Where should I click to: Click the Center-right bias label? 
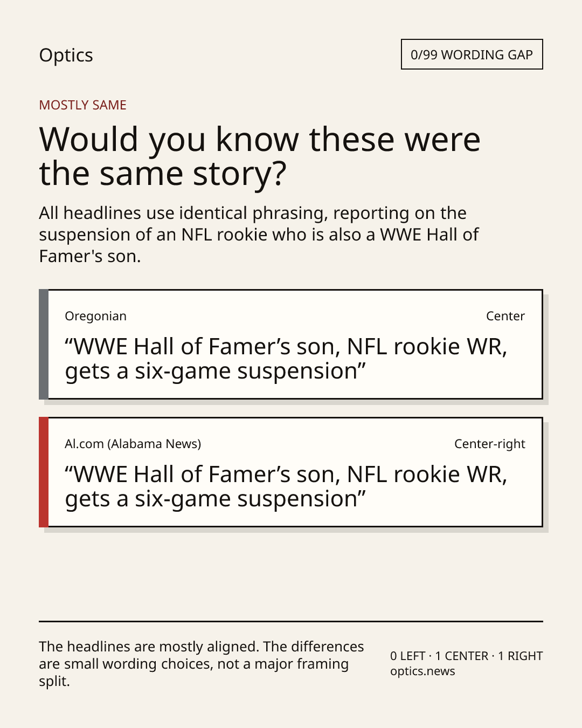click(x=489, y=444)
